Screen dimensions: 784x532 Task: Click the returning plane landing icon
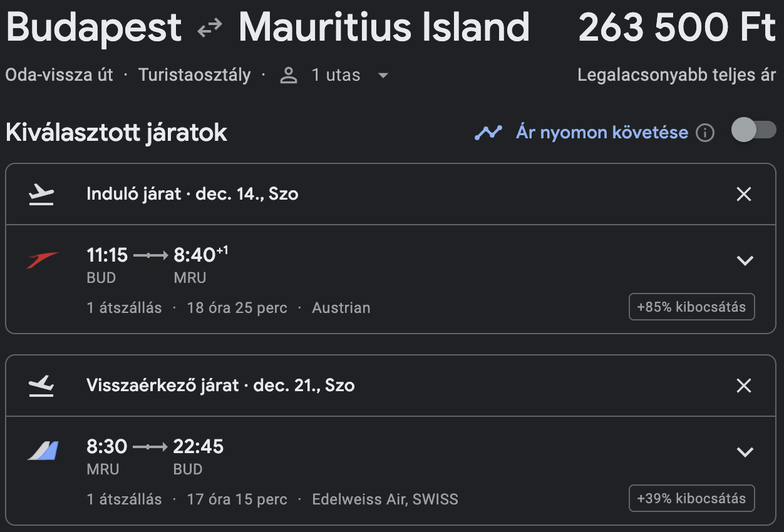point(41,386)
